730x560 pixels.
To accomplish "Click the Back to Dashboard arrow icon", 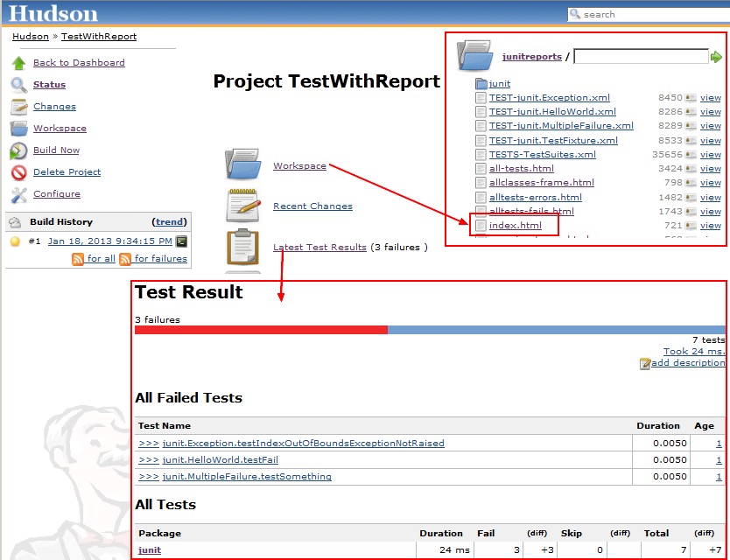I will point(18,63).
